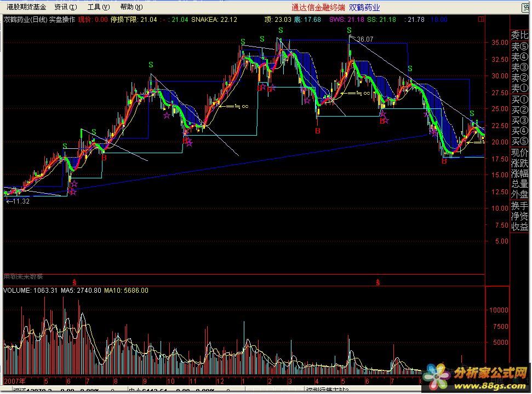This screenshot has width=532, height=394.
Task: Click the 25.00 price axis label
Action: pos(500,109)
